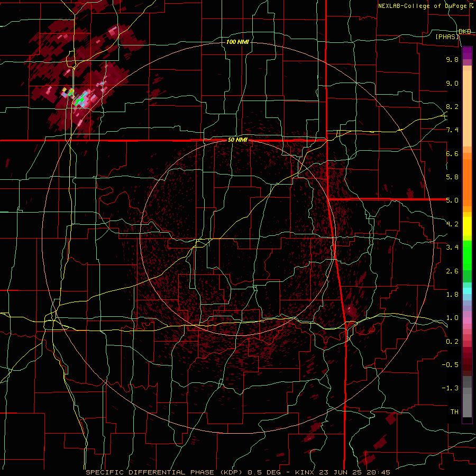The height and width of the screenshot is (476, 476).
Task: Click the 7.4 value on the legend
Action: tap(452, 130)
